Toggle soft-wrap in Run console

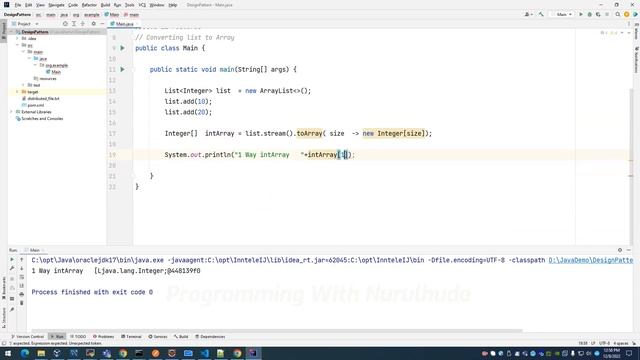pyautogui.click(x=22, y=277)
